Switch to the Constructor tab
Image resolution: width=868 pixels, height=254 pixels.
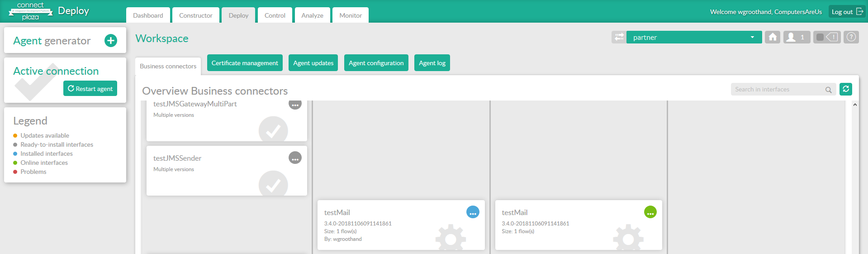195,15
